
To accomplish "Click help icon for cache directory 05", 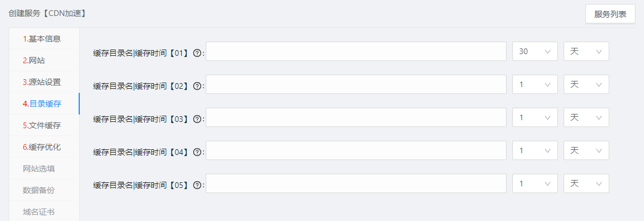I will [x=197, y=185].
